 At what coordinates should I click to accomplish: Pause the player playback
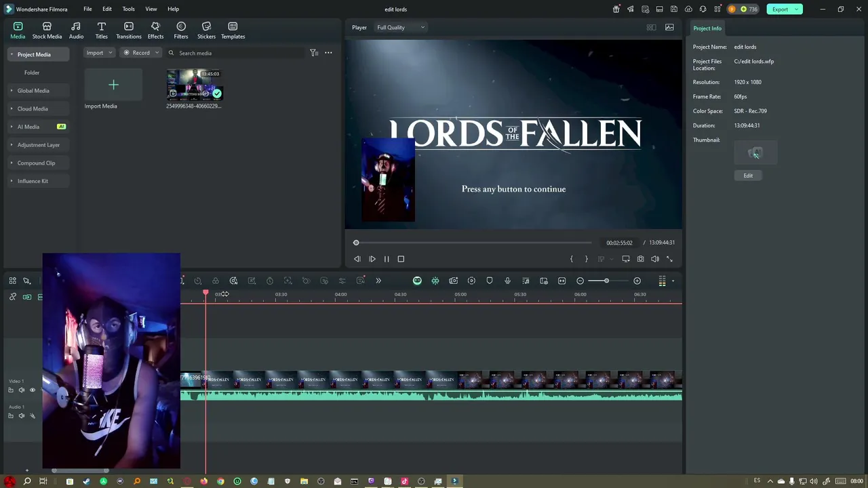click(x=387, y=259)
